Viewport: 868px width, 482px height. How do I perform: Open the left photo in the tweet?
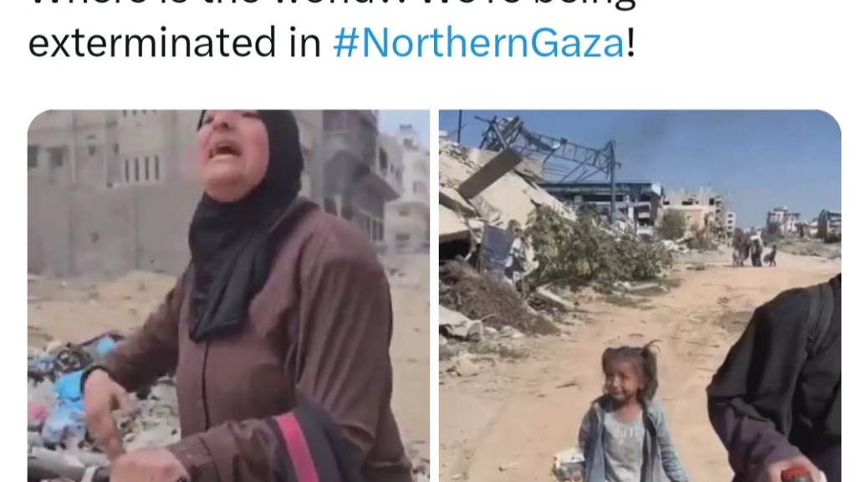[x=228, y=295]
